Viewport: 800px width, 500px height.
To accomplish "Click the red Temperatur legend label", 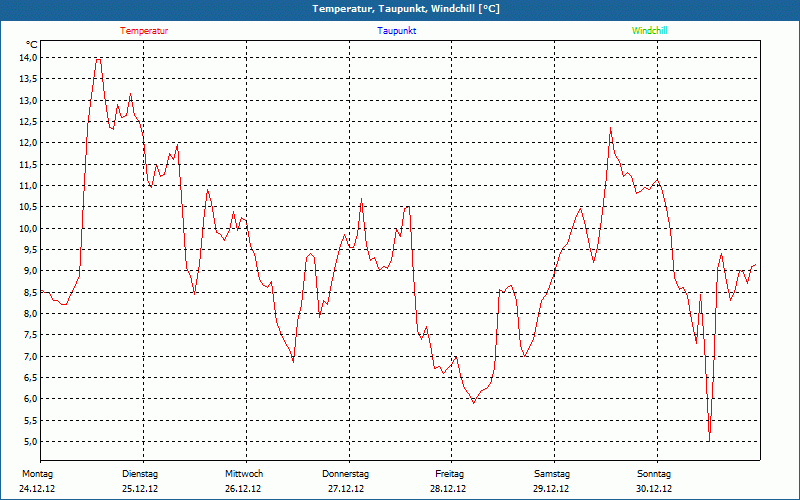I will tap(144, 31).
